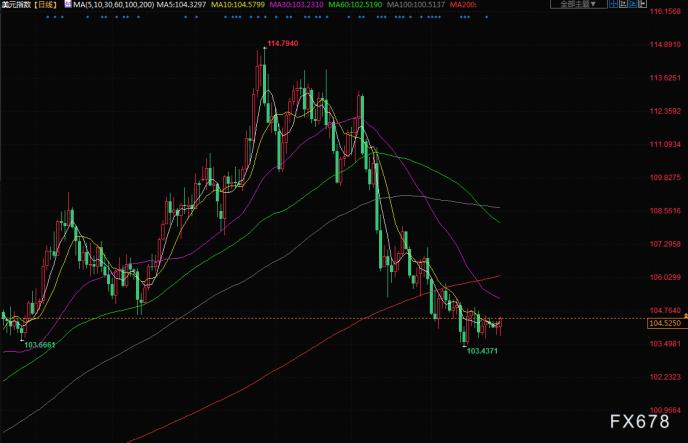The image size is (688, 443).
Task: Click the 113.6251 price axis label
Action: coord(665,78)
